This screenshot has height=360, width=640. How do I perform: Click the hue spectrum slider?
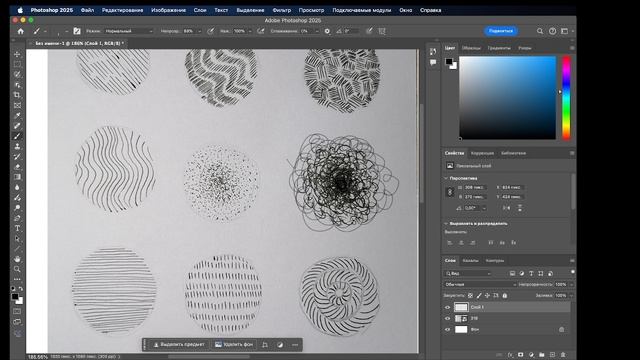point(566,98)
